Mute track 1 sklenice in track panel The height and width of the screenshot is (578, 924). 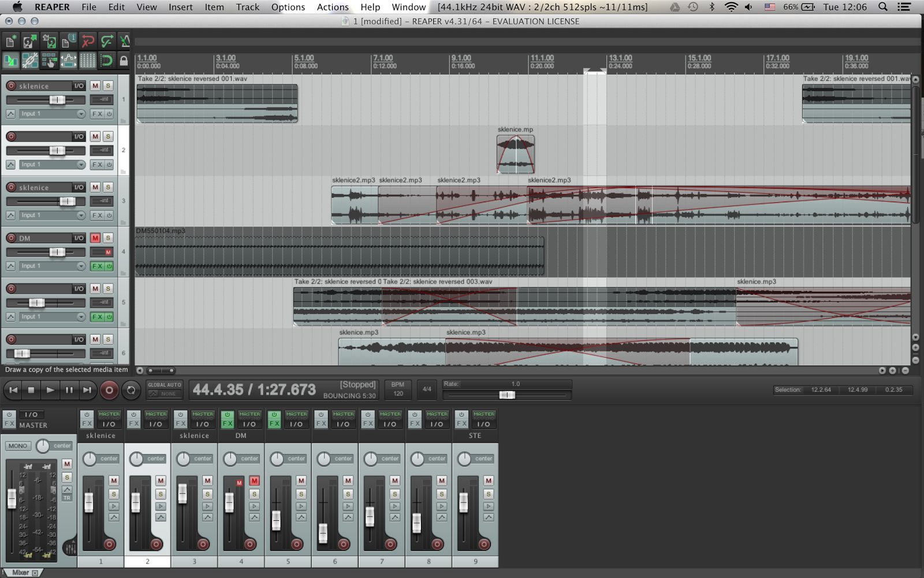tap(95, 86)
